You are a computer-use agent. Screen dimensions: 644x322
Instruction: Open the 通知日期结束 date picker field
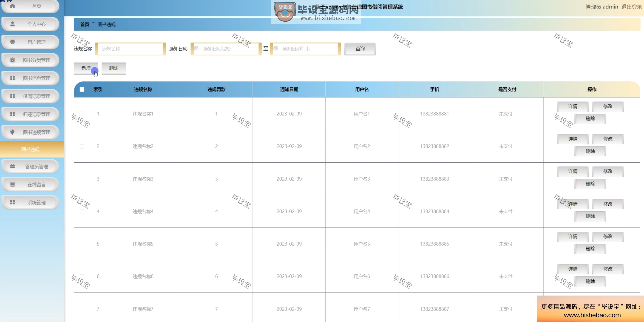click(x=305, y=49)
